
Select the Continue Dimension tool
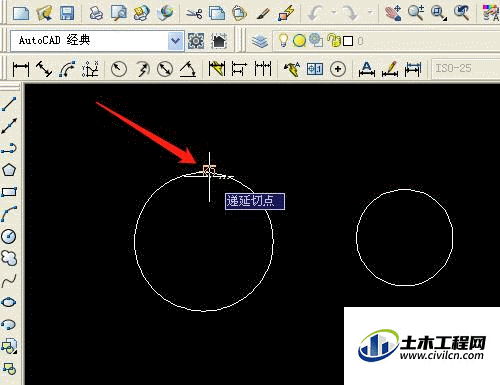tap(263, 69)
